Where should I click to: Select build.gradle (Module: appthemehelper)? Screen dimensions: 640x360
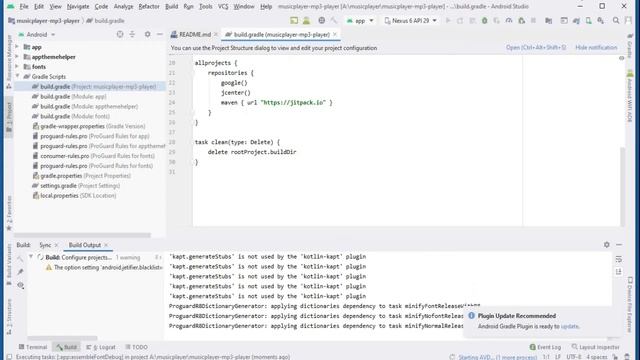85,107
